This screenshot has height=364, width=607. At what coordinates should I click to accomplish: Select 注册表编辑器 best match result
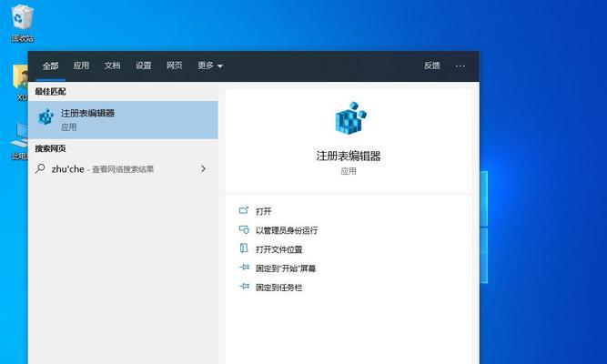coord(123,120)
